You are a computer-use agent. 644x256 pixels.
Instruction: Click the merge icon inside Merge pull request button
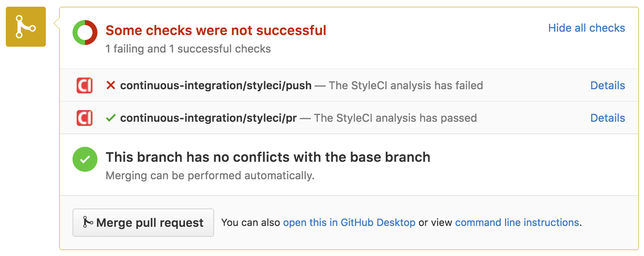[x=87, y=222]
